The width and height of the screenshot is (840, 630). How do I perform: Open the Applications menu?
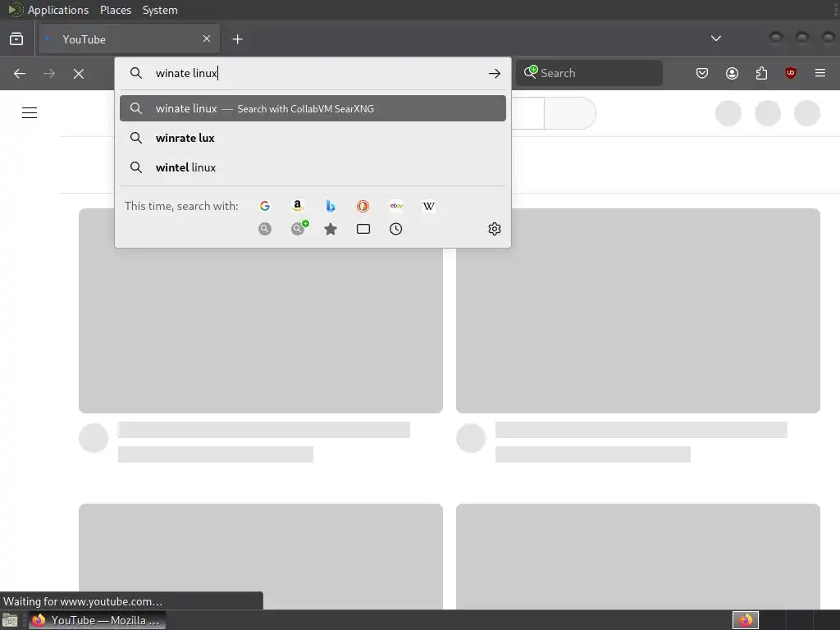[x=58, y=10]
